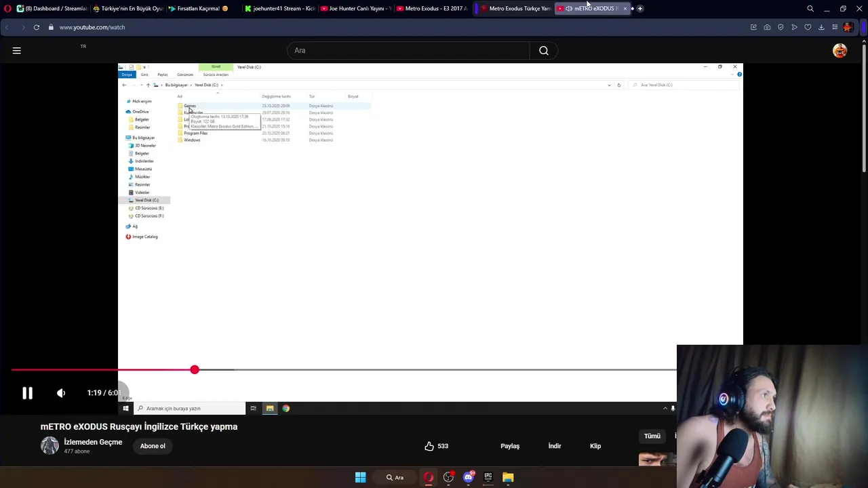This screenshot has width=868, height=488.
Task: Click the taskbar Ara search box
Action: [x=395, y=477]
